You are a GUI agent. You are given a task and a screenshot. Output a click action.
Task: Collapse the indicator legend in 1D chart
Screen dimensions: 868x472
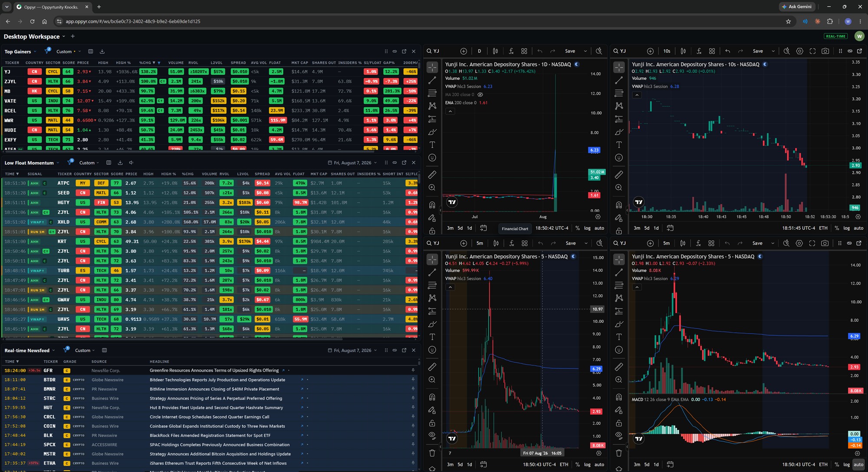point(450,111)
